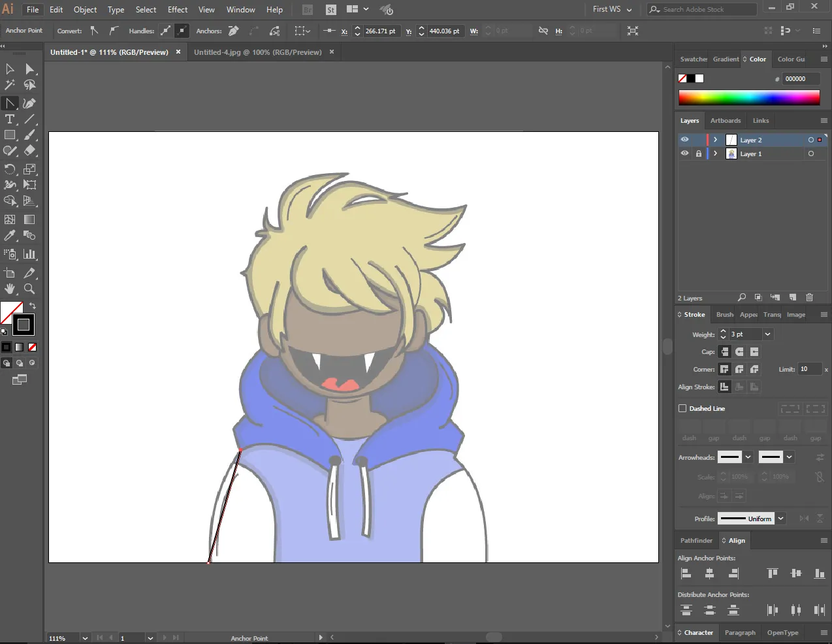
Task: Switch to the Artboards panel tab
Action: (726, 120)
